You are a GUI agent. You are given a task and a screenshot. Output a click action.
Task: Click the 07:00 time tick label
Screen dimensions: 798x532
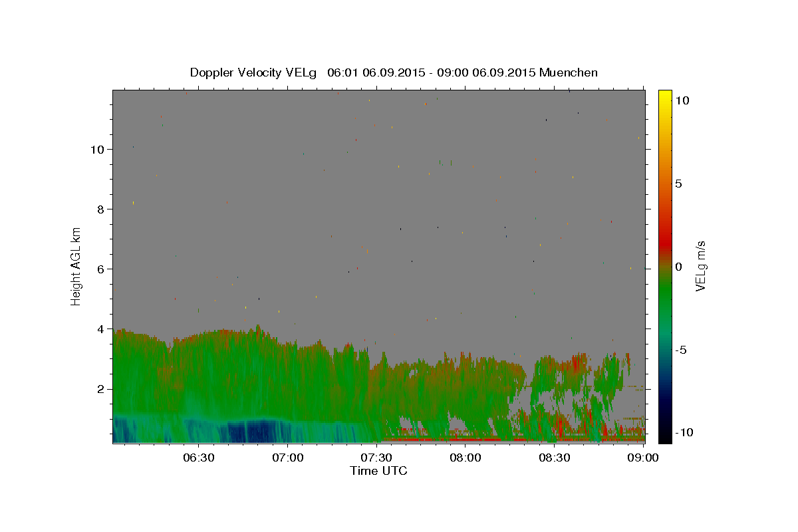[x=287, y=458]
